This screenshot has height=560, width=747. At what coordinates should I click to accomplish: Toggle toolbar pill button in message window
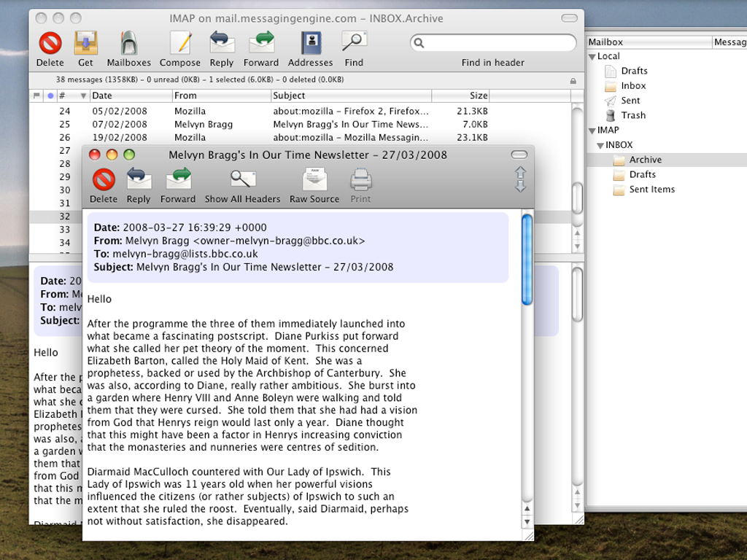[519, 155]
